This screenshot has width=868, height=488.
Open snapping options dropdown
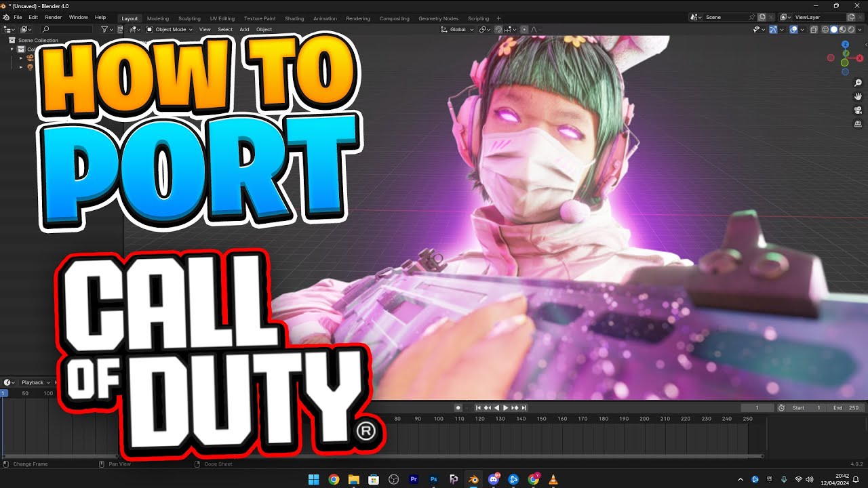click(511, 29)
